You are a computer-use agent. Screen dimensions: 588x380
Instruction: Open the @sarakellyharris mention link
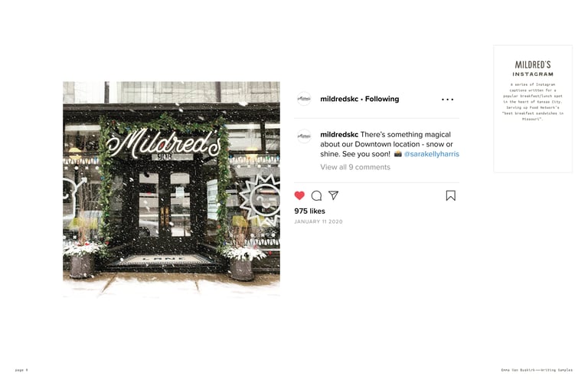(431, 154)
